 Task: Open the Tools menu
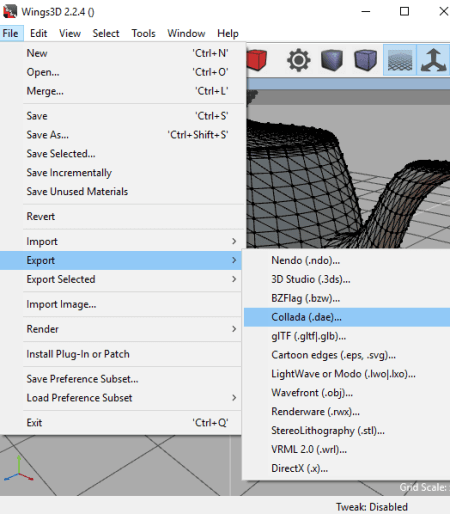point(143,33)
